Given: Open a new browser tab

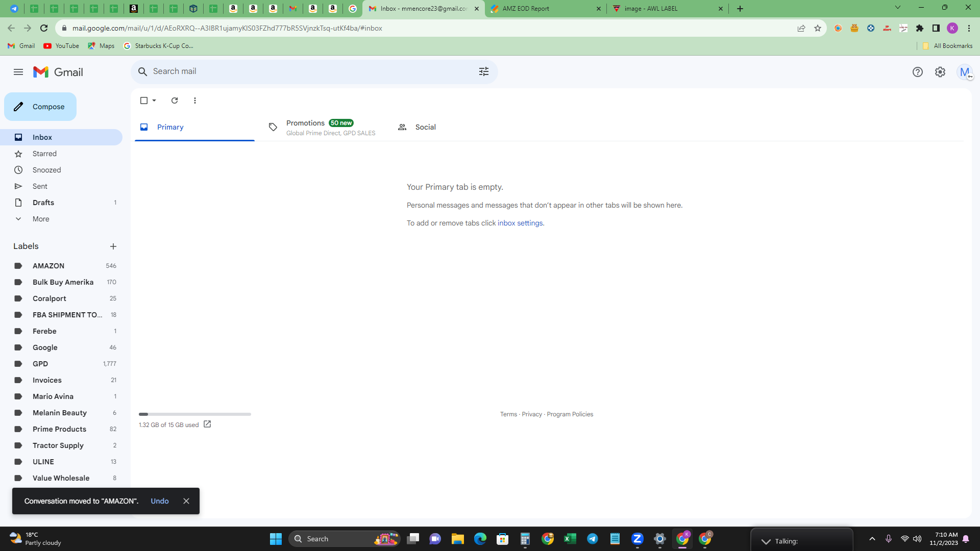Looking at the screenshot, I should [740, 9].
